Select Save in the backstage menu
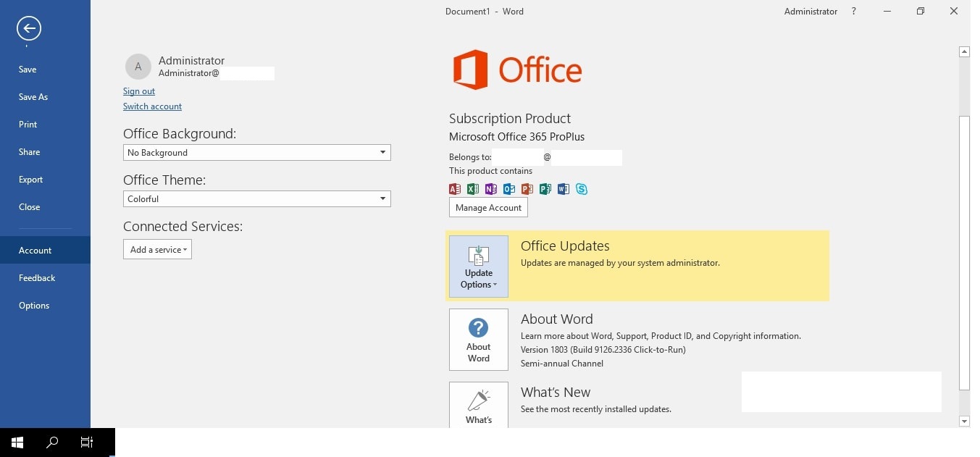 (45, 70)
